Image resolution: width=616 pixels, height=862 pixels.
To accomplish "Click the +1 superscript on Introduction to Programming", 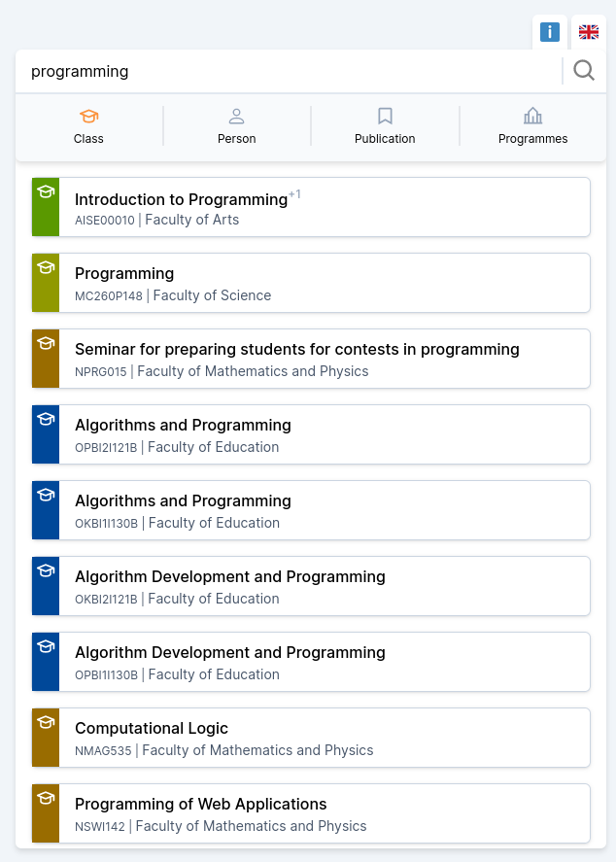I will pos(295,194).
